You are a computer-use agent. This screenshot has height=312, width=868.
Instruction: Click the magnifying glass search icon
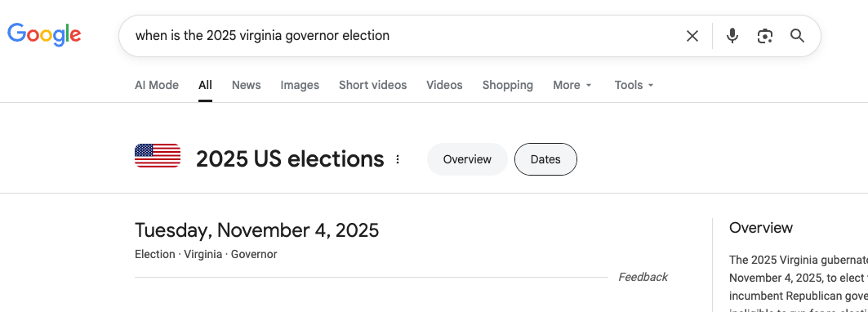(797, 36)
